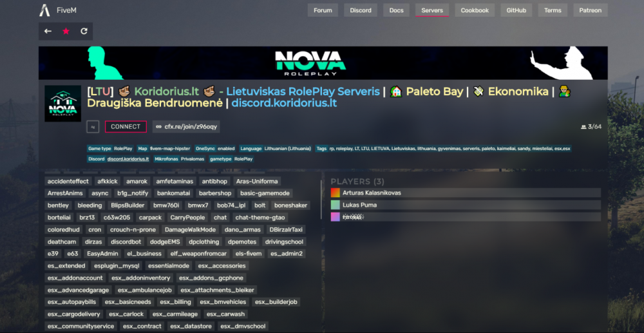Click the amfetaminas resource tag
Viewport: 644px width, 333px height.
click(175, 181)
